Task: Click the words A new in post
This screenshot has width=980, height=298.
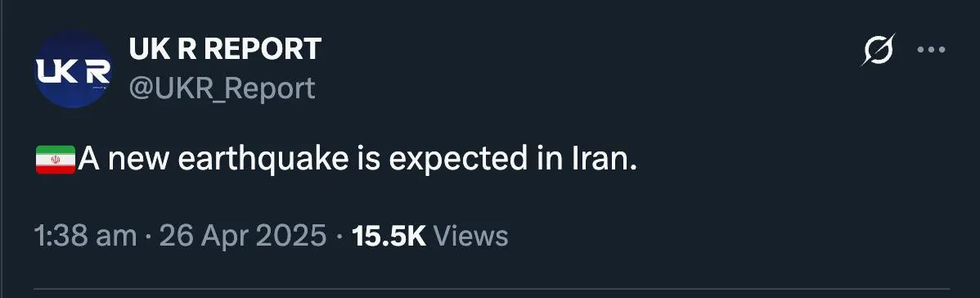Action: click(x=124, y=160)
